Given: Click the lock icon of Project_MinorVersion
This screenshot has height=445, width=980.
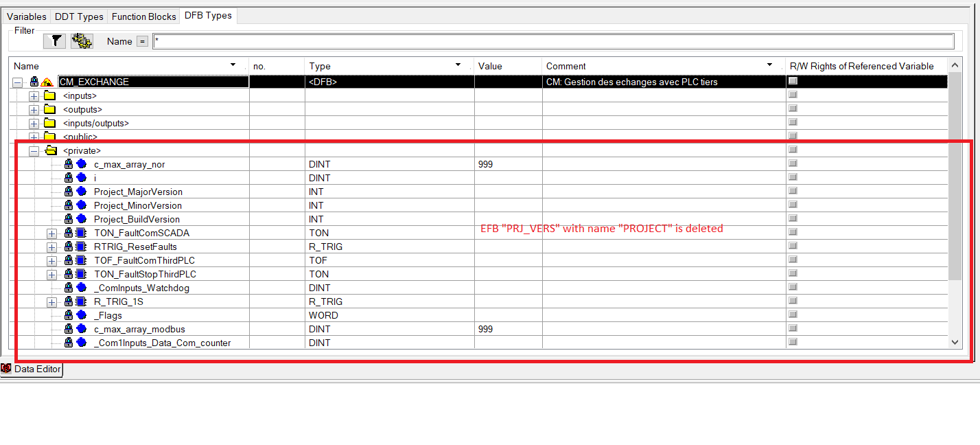Looking at the screenshot, I should [x=69, y=205].
